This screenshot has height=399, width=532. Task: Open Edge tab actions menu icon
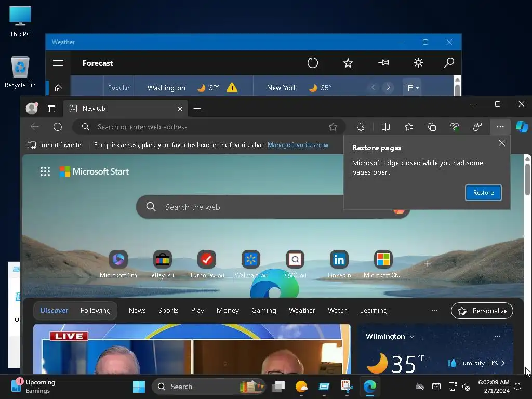click(51, 109)
